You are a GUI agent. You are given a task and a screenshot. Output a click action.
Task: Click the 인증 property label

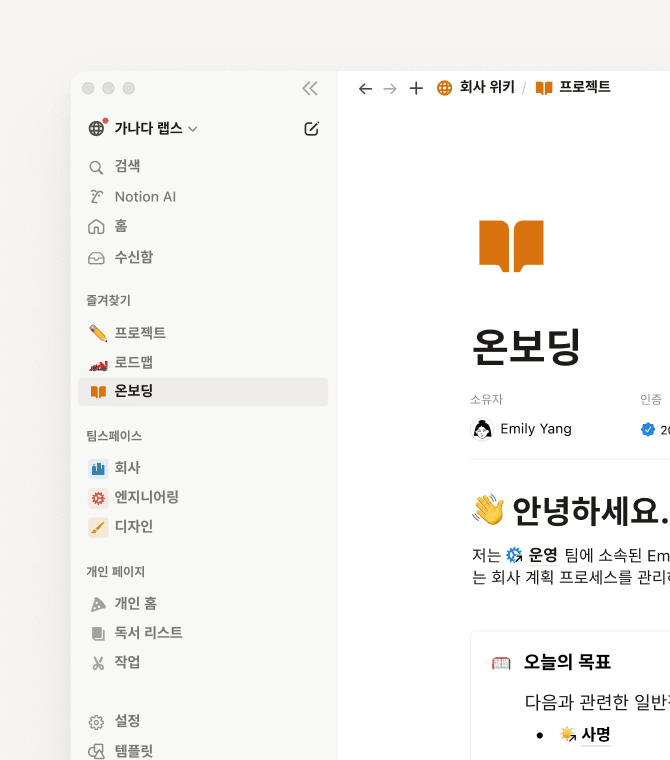pos(651,400)
